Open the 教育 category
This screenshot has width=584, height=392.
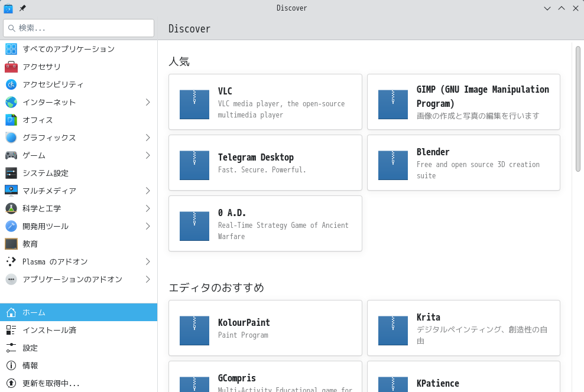pos(79,244)
